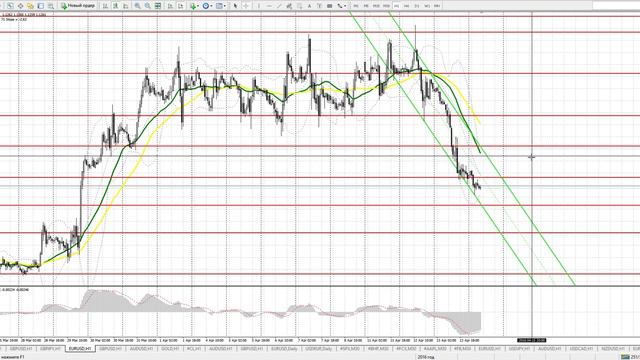Toggle chart shift from right edge
640x360 pixels.
click(x=180, y=6)
